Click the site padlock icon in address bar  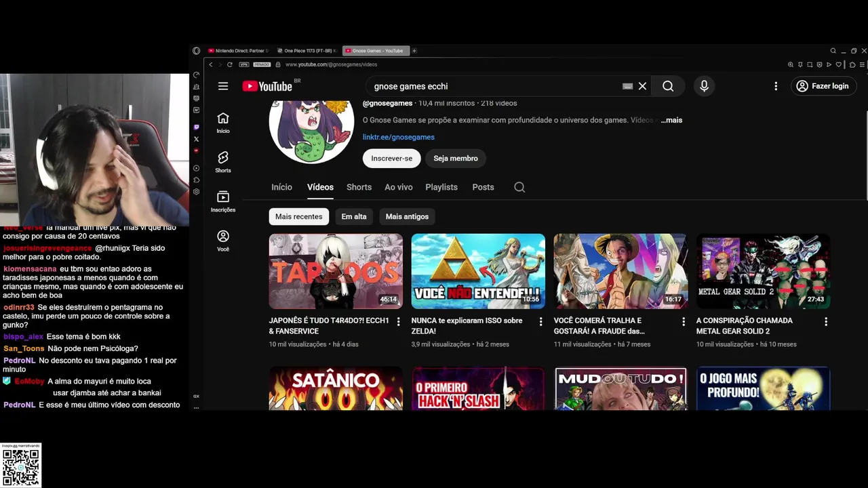point(278,64)
